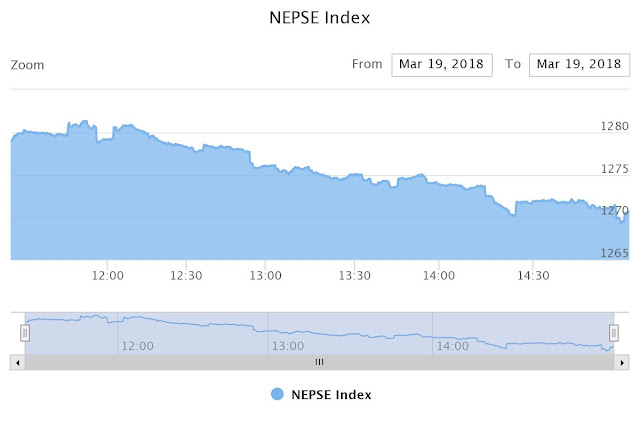Click the NEPSE Index chart title
This screenshot has height=427, width=640.
[320, 18]
